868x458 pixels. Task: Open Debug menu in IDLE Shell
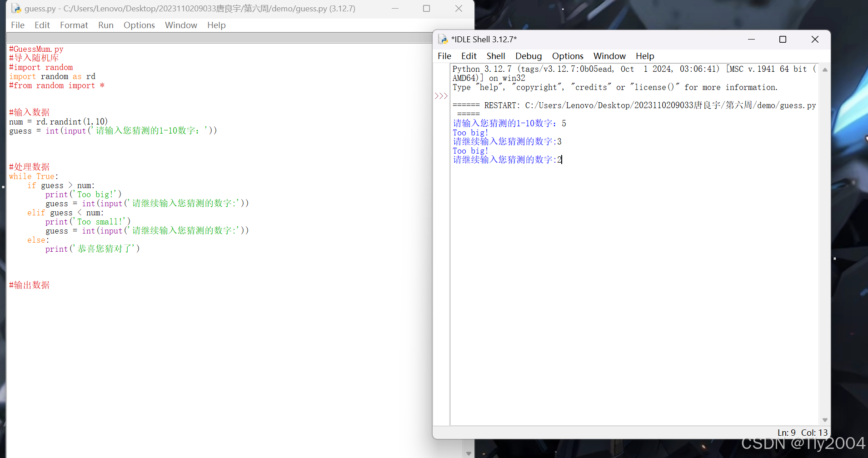pos(529,56)
